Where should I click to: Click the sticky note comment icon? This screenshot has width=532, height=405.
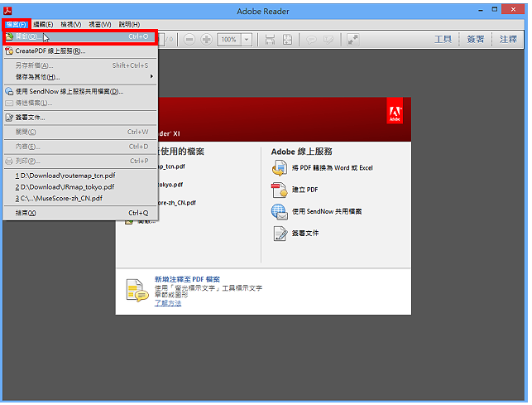311,40
